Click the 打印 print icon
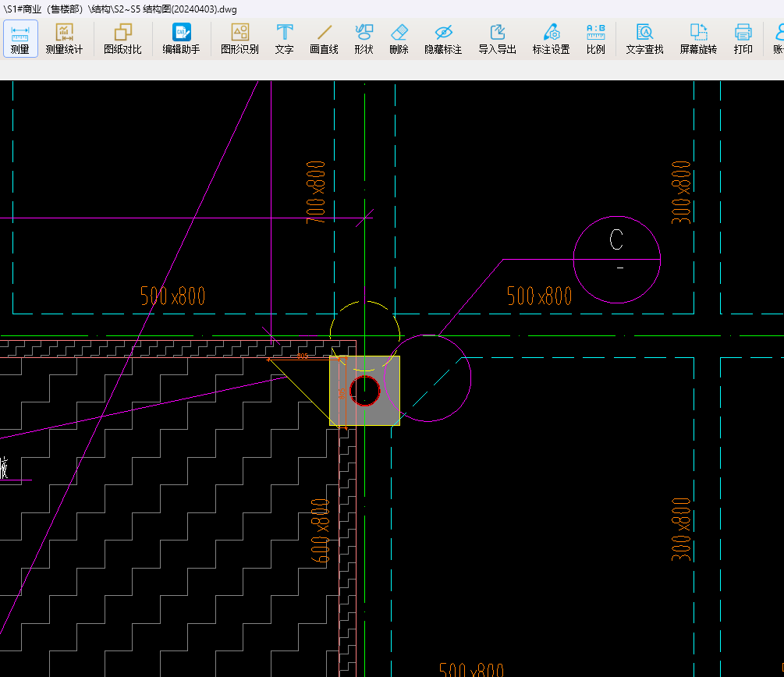 pyautogui.click(x=743, y=39)
